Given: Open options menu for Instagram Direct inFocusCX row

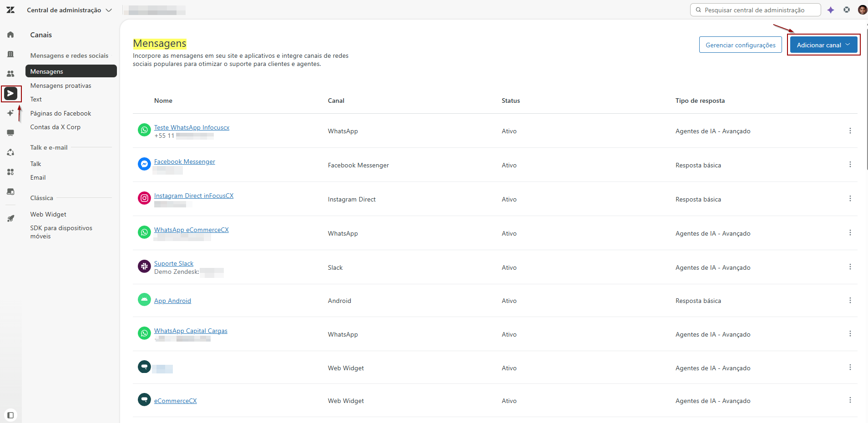Looking at the screenshot, I should click(x=850, y=198).
